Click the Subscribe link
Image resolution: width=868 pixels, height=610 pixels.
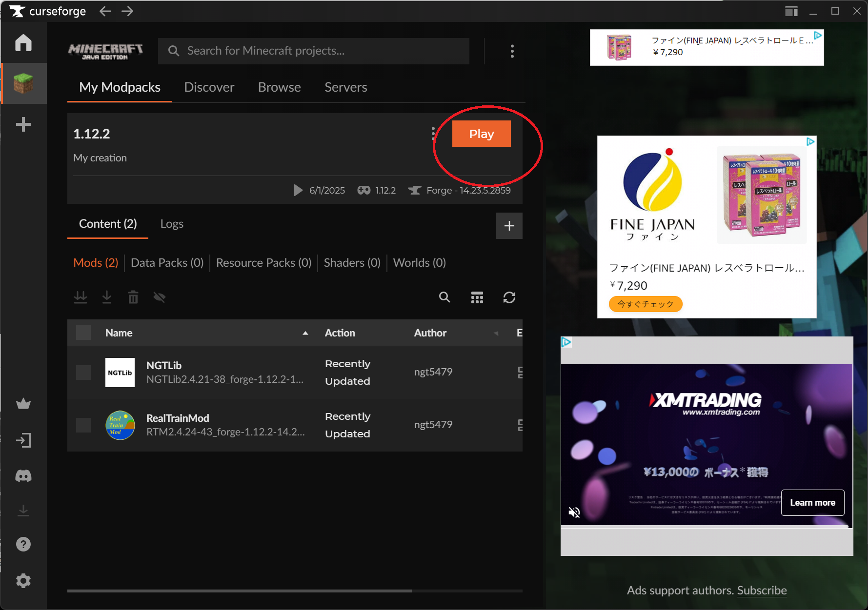[x=762, y=590]
